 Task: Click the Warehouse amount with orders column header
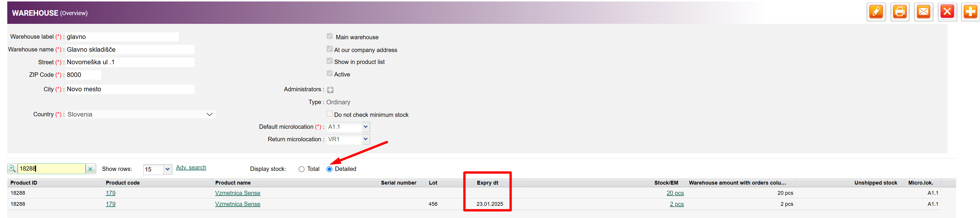click(x=737, y=183)
